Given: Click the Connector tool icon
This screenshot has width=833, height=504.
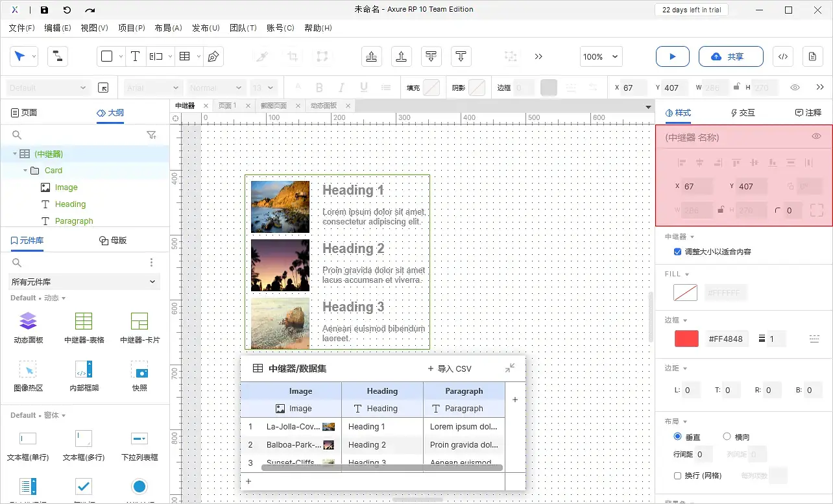Looking at the screenshot, I should 57,56.
